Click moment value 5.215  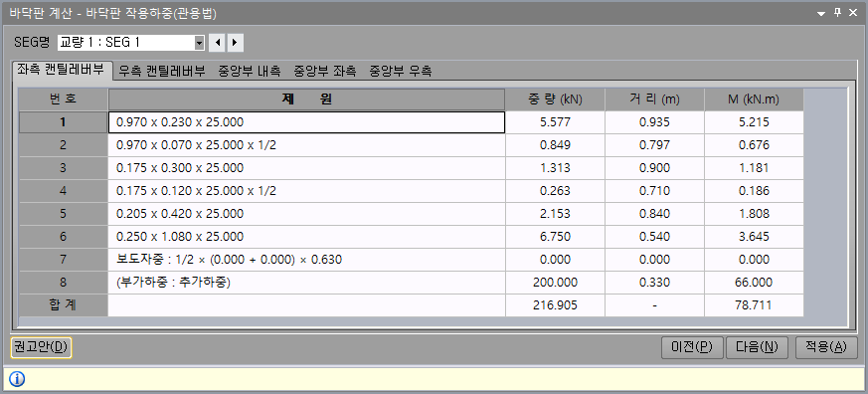click(754, 122)
